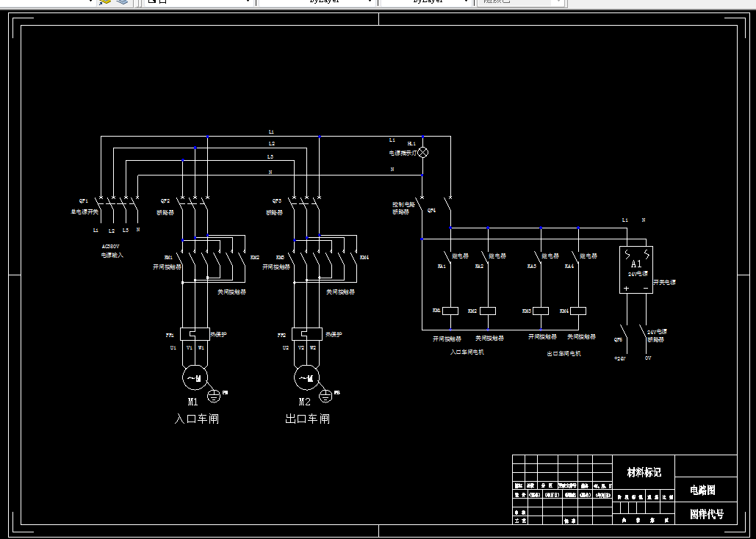
Task: Click the 电源指示灯 label
Action: click(x=403, y=153)
